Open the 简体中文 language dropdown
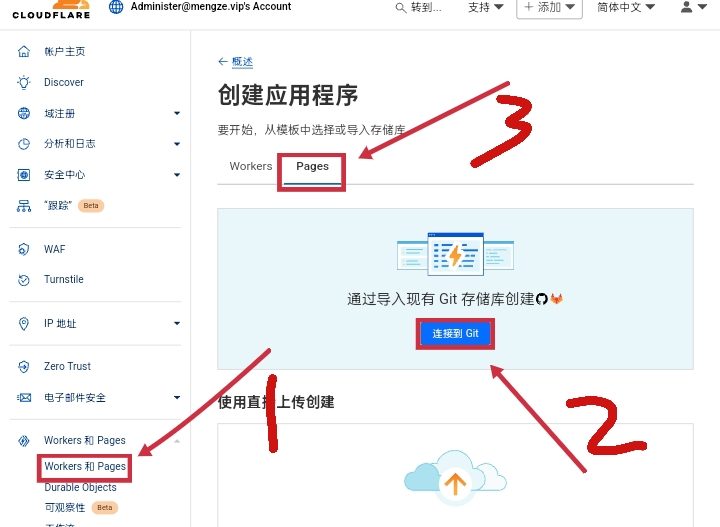720x527 pixels. 626,7
